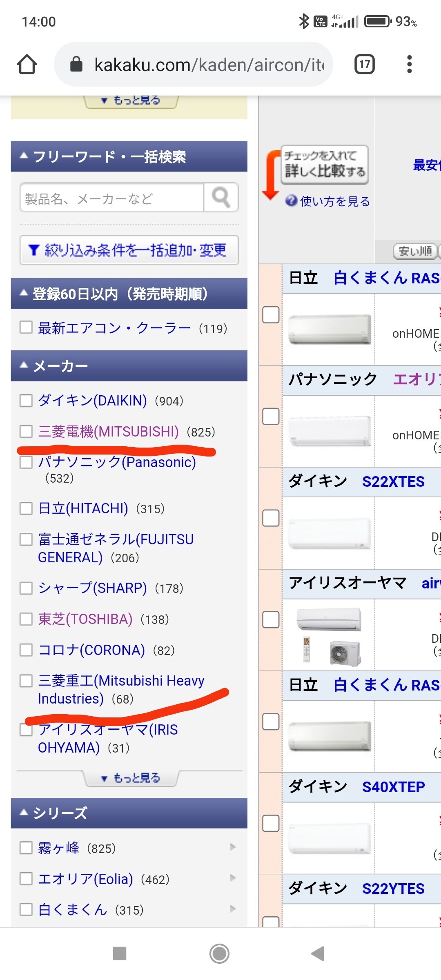Collapse the フリーワード・一括検索 section header

[x=129, y=156]
